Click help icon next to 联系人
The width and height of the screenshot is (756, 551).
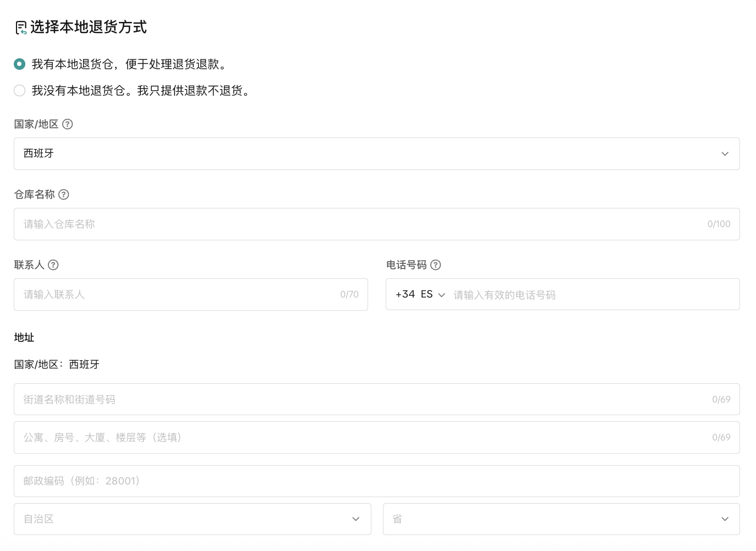[x=53, y=265]
